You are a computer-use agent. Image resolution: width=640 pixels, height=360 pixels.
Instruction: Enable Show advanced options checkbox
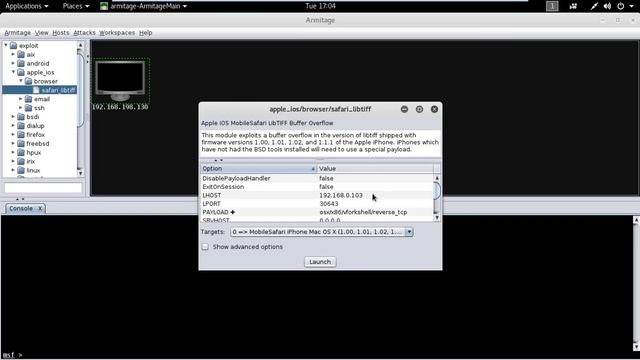(205, 247)
